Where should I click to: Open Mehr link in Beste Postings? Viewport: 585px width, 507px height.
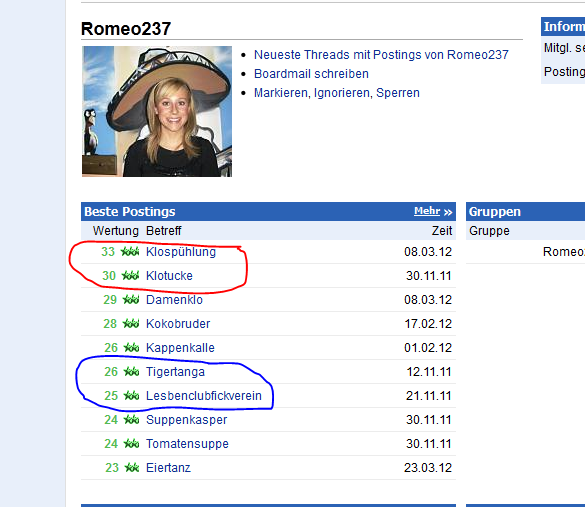coord(427,211)
